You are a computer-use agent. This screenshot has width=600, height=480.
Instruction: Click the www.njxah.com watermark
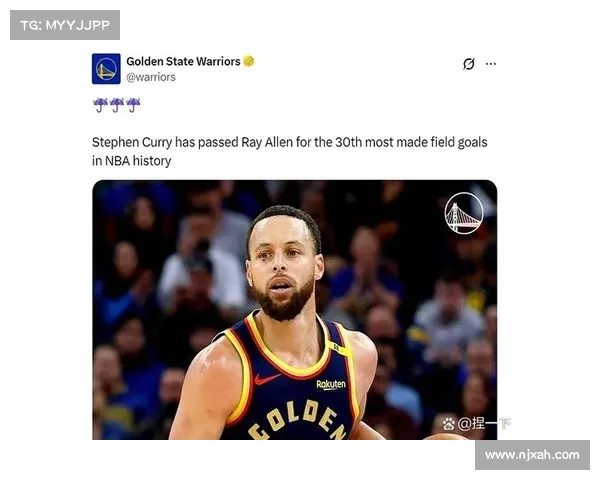tap(532, 455)
